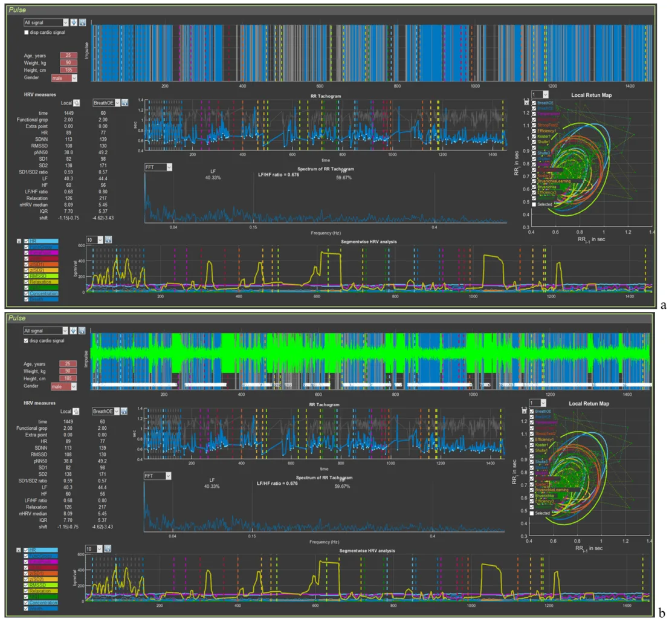
Task: Click the download arrow icon in top panel
Action: (x=74, y=22)
